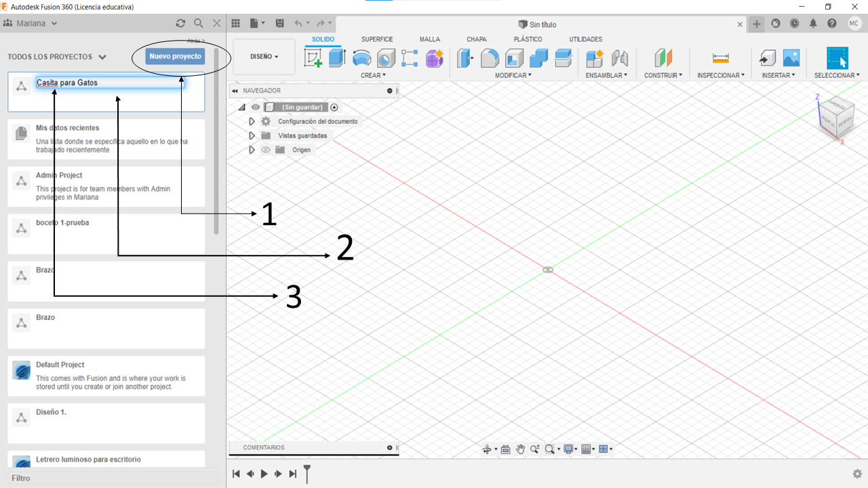Select the Create Form tool
Screen dimensions: 868x488
pos(434,58)
